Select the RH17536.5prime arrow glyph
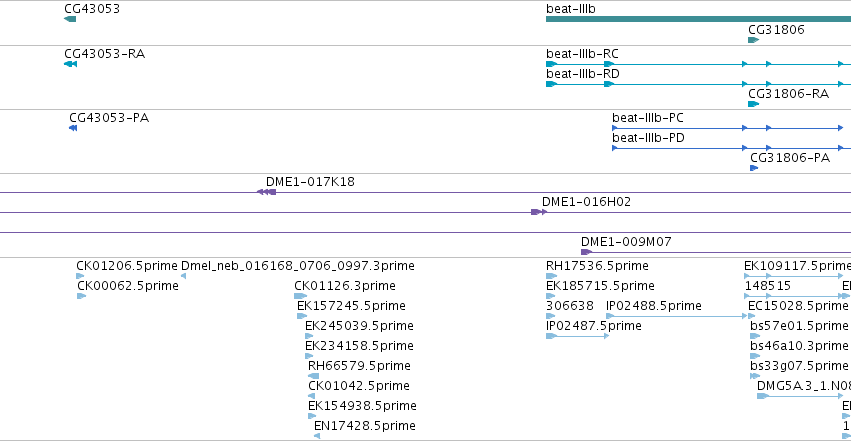The height and width of the screenshot is (441, 851). pyautogui.click(x=551, y=276)
